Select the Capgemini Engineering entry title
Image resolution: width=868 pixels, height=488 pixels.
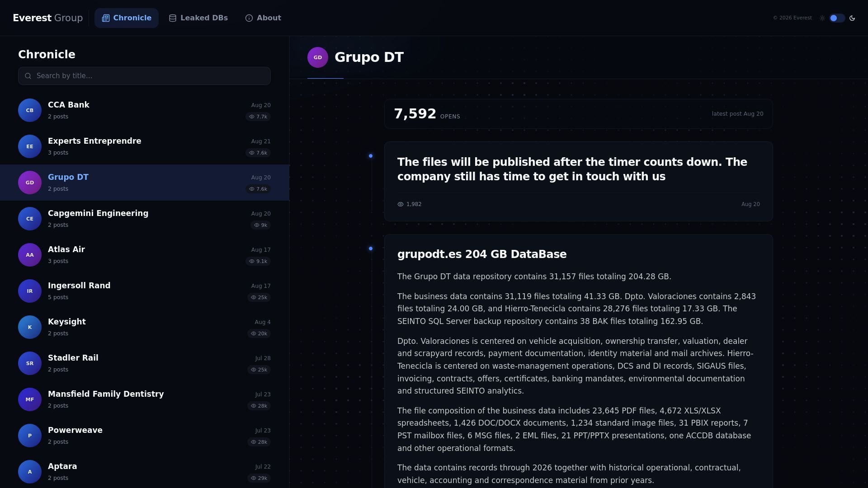(98, 213)
